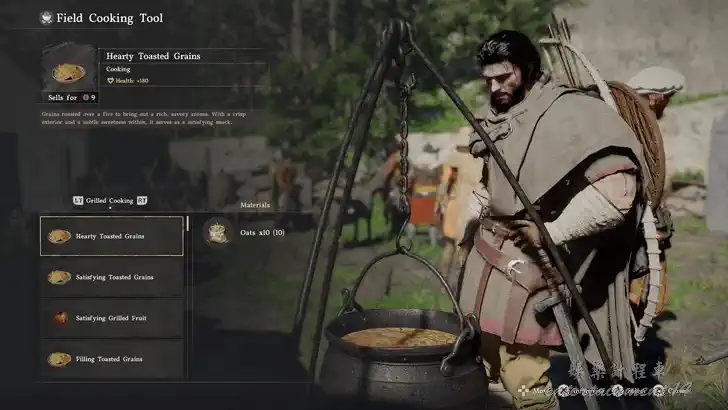Viewport: 728px width, 410px height.
Task: Click the Satisfying Grilled Fruit dish icon
Action: 60,318
